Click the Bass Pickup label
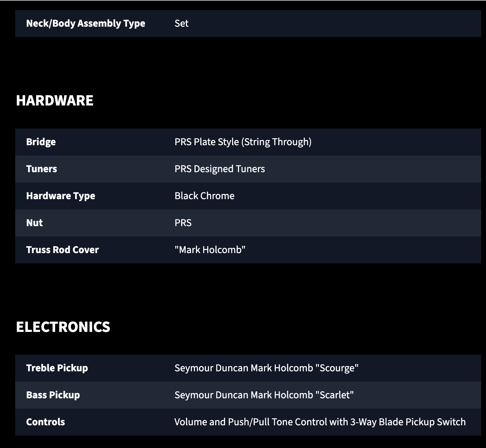 tap(53, 395)
